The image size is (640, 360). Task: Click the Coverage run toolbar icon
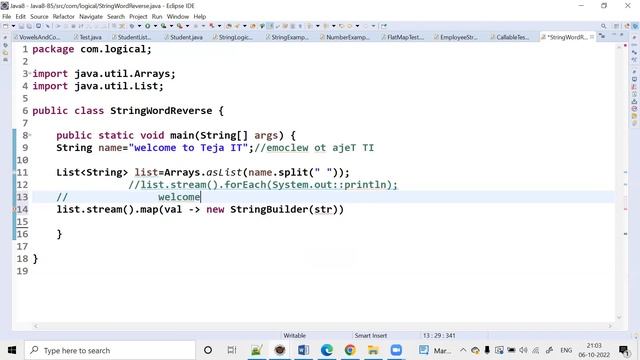(164, 26)
